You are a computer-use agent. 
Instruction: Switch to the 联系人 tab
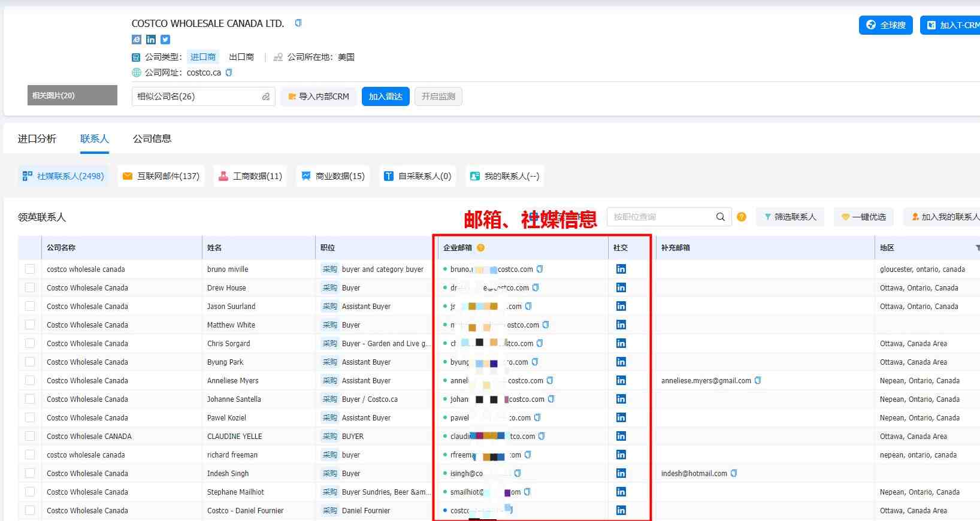click(95, 139)
